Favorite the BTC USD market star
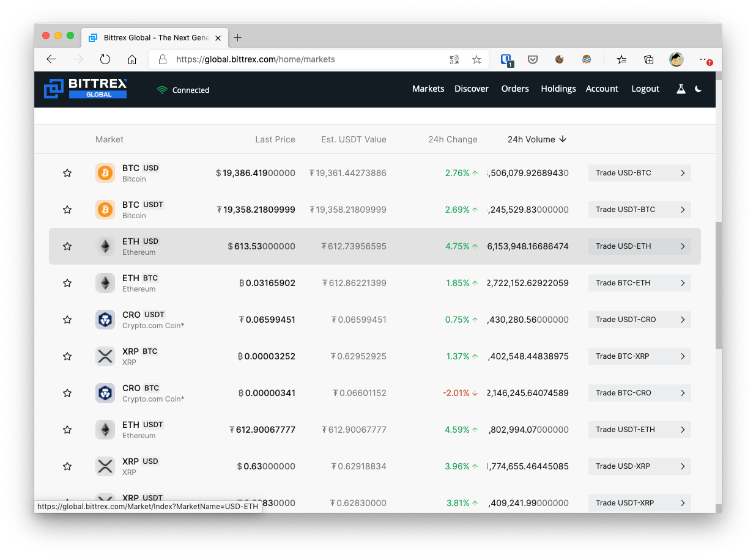This screenshot has height=558, width=756. [x=67, y=173]
